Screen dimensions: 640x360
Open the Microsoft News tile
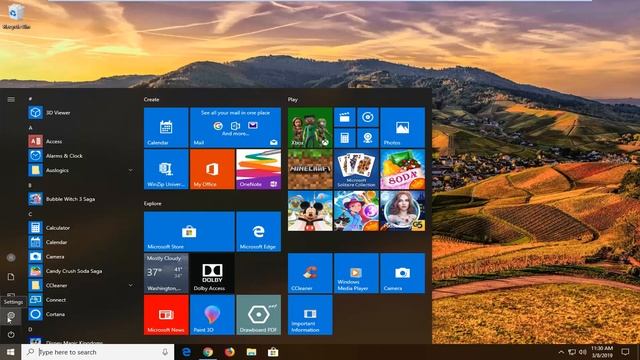[x=166, y=315]
